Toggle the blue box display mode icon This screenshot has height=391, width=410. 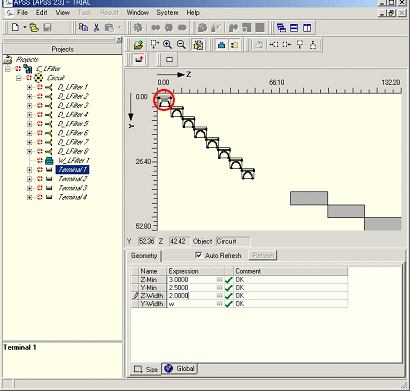coord(221,45)
